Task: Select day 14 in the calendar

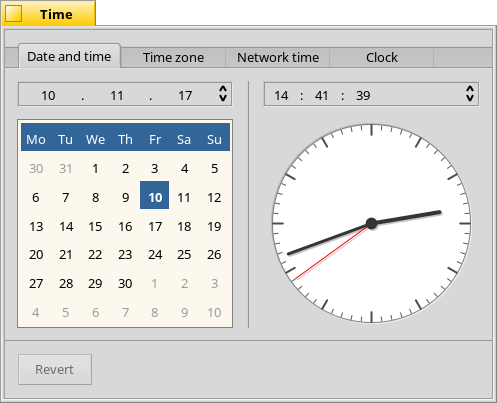Action: (66, 227)
